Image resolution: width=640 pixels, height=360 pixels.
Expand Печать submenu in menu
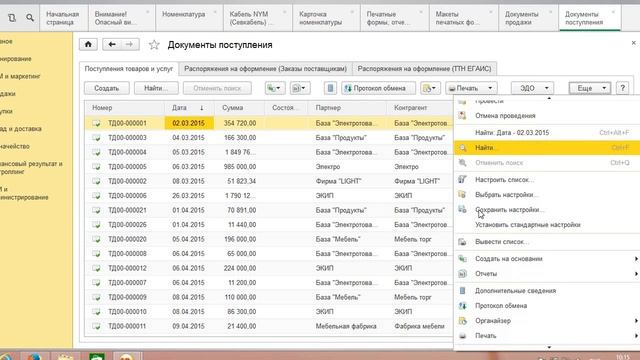click(547, 336)
